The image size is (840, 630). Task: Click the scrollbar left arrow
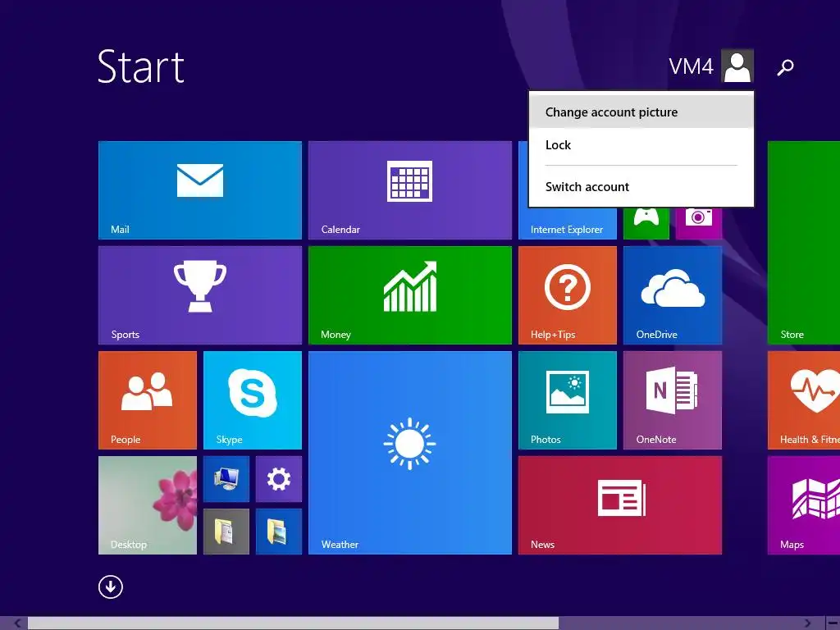click(x=18, y=623)
